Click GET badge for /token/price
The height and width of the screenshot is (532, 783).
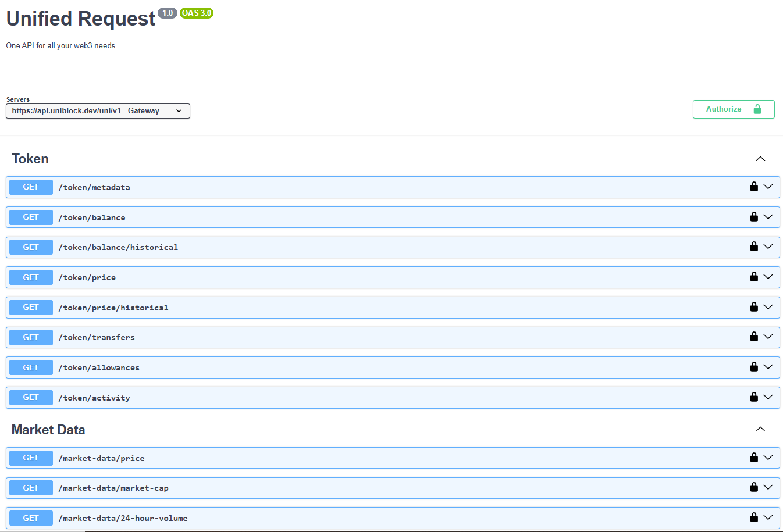click(x=31, y=277)
